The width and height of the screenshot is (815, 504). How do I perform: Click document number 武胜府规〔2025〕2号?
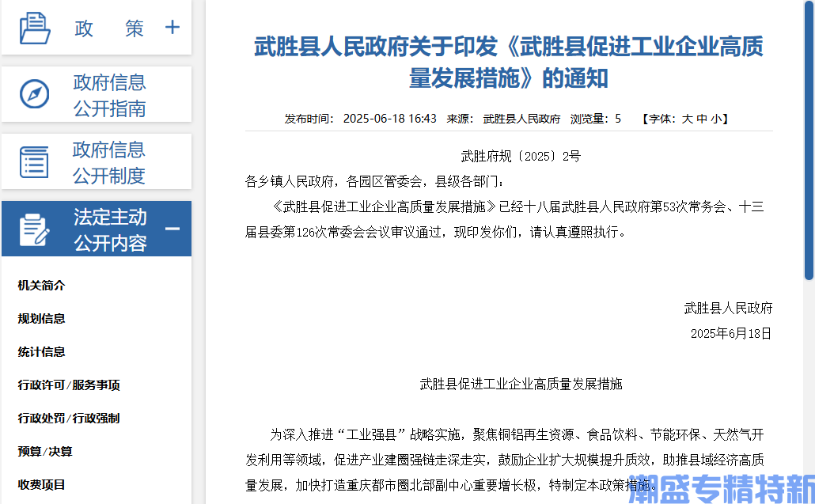521,157
